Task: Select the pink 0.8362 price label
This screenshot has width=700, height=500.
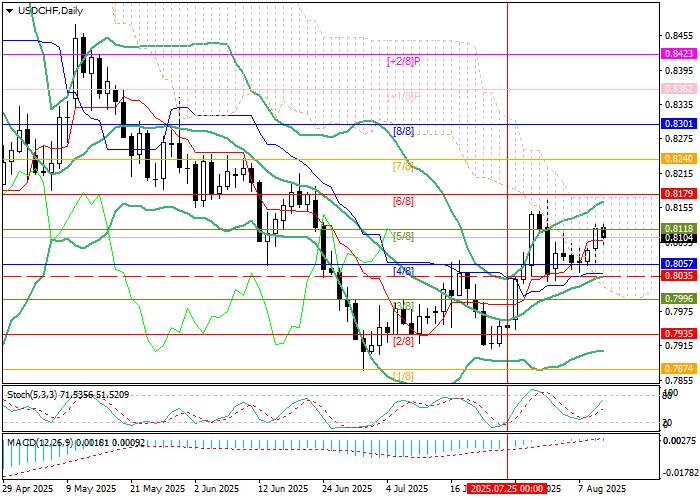Action: coord(679,88)
